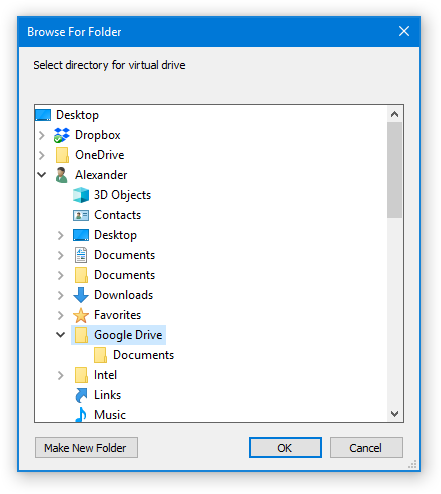
Task: Select the Links shortcut icon
Action: pyautogui.click(x=81, y=395)
